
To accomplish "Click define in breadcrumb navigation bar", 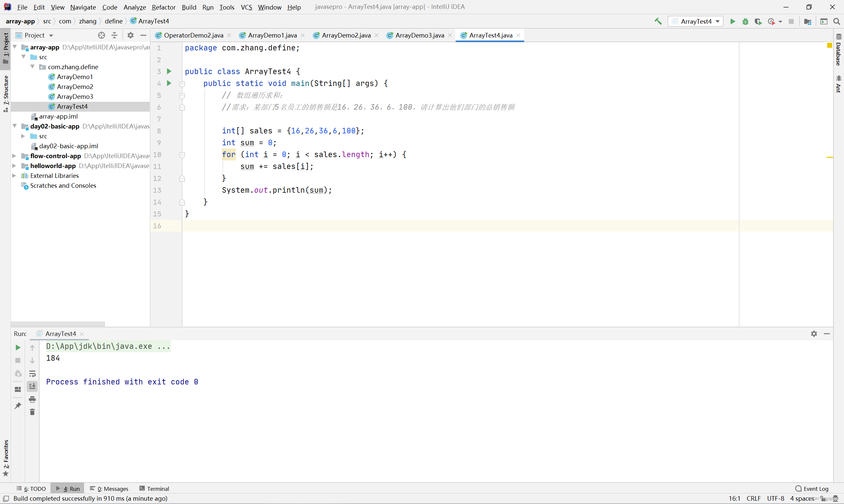I will (x=113, y=21).
